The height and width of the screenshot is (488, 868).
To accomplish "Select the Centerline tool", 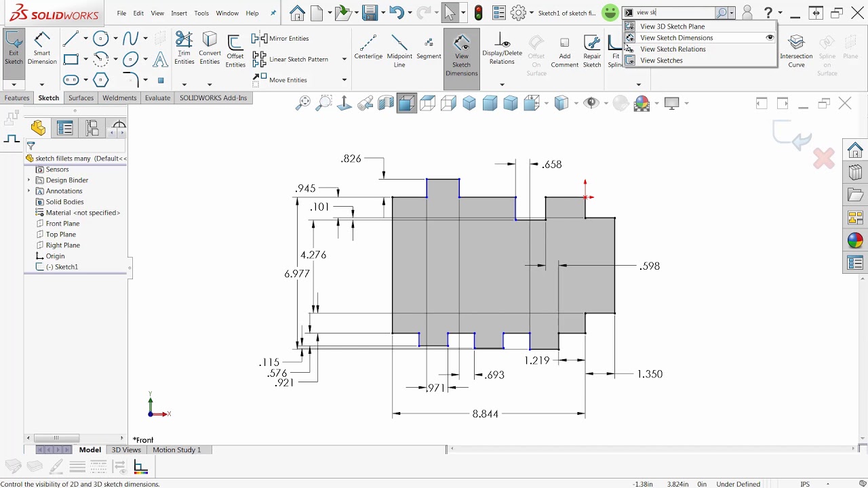I will coord(368,47).
